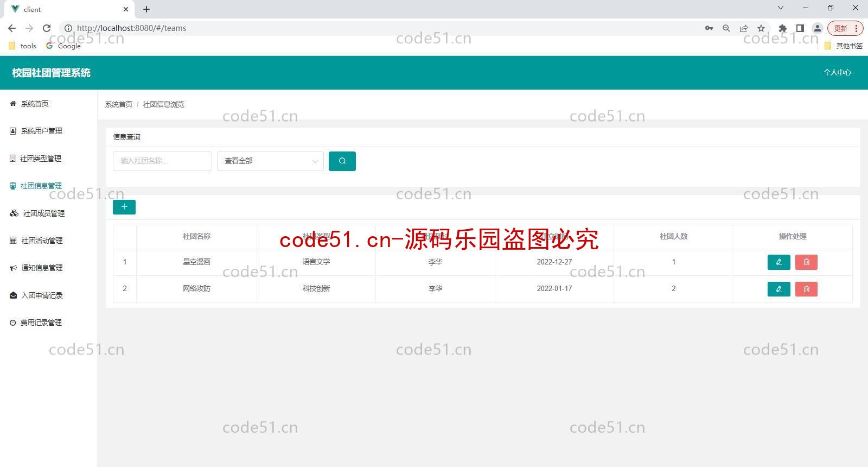Click the 星空漫画 cell

click(x=196, y=262)
